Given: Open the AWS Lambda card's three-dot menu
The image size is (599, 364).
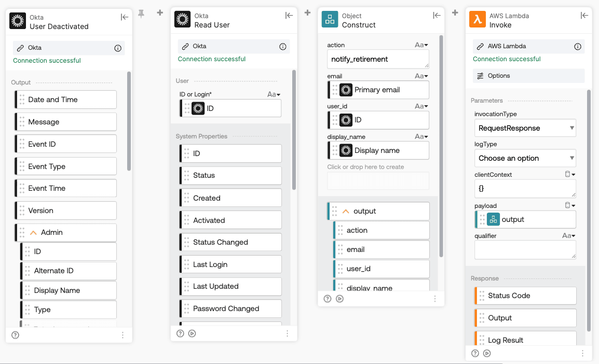Looking at the screenshot, I should click(x=582, y=353).
